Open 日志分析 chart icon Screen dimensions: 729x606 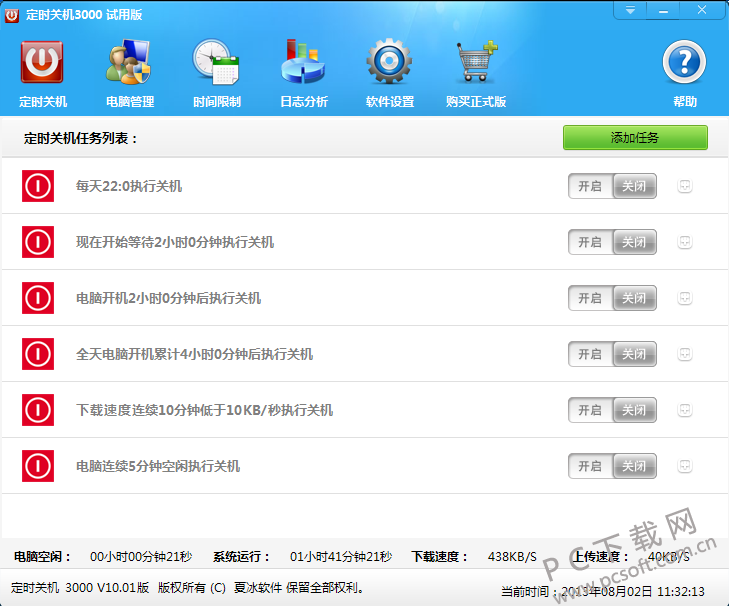(303, 62)
